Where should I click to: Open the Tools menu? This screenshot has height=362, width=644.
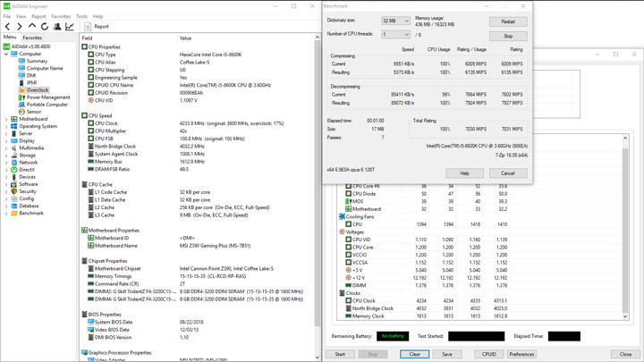(x=81, y=16)
